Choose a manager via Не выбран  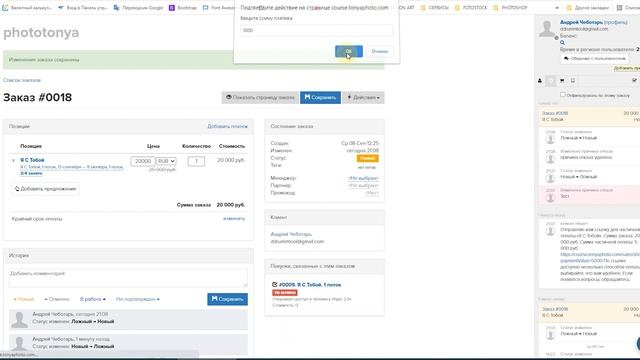coord(363,178)
